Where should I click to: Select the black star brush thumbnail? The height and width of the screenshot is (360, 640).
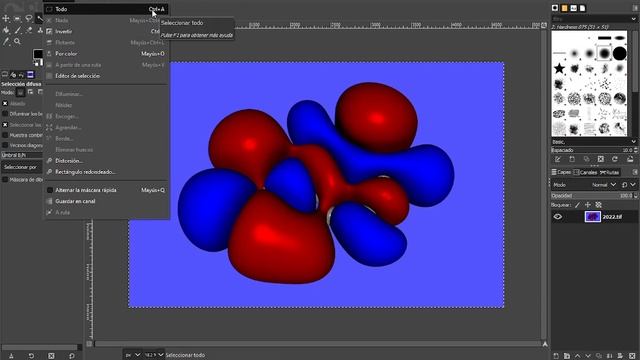pyautogui.click(x=559, y=68)
